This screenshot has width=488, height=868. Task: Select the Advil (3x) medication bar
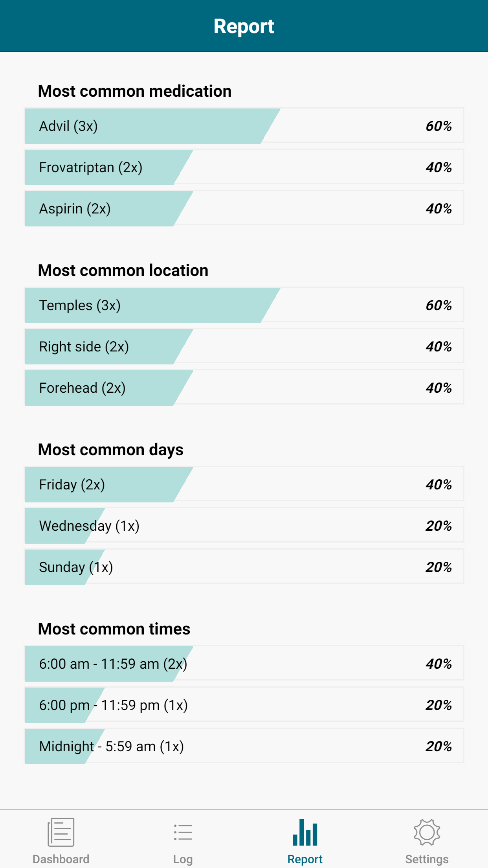coord(244,125)
